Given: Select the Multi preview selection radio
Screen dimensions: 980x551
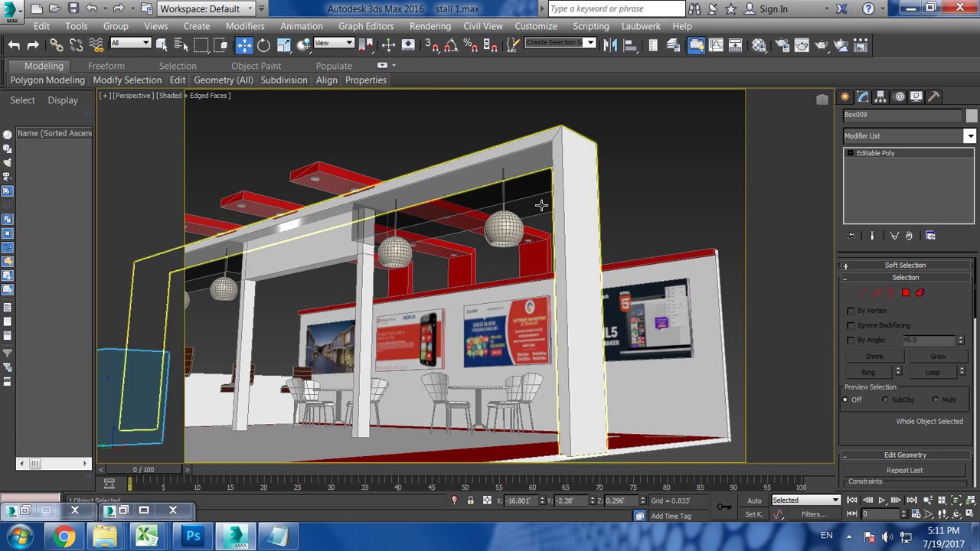Looking at the screenshot, I should [936, 399].
